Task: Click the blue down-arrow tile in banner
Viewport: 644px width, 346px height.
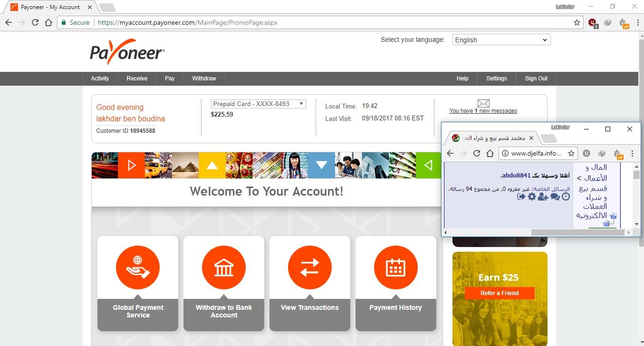Action: pyautogui.click(x=321, y=165)
